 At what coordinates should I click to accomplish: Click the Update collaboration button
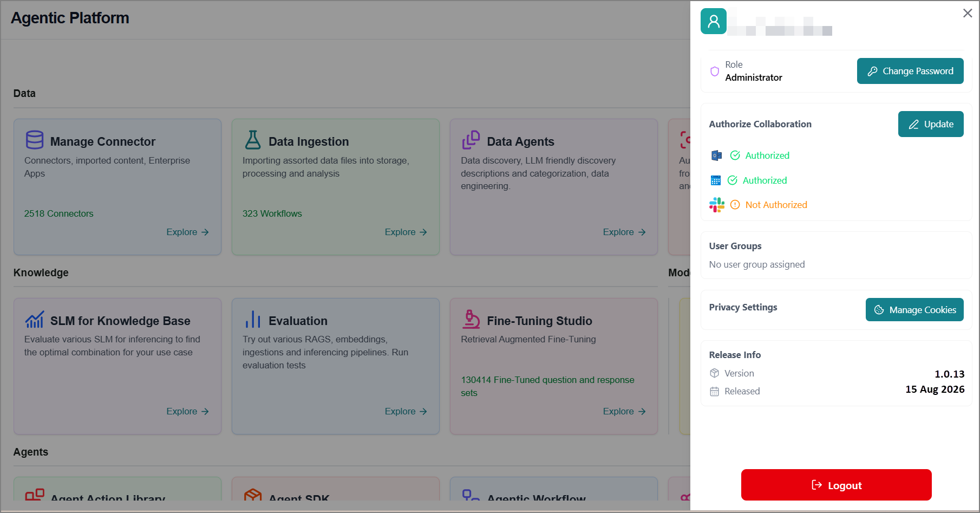click(931, 124)
